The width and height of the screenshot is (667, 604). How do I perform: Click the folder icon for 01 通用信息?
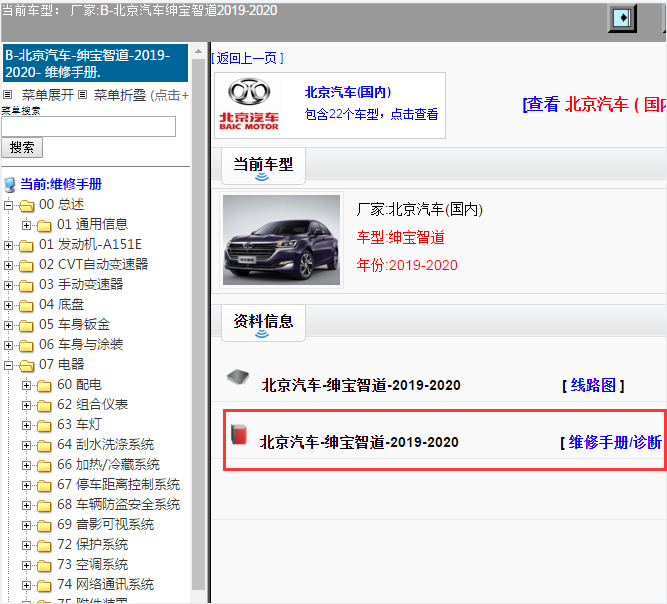coord(44,225)
